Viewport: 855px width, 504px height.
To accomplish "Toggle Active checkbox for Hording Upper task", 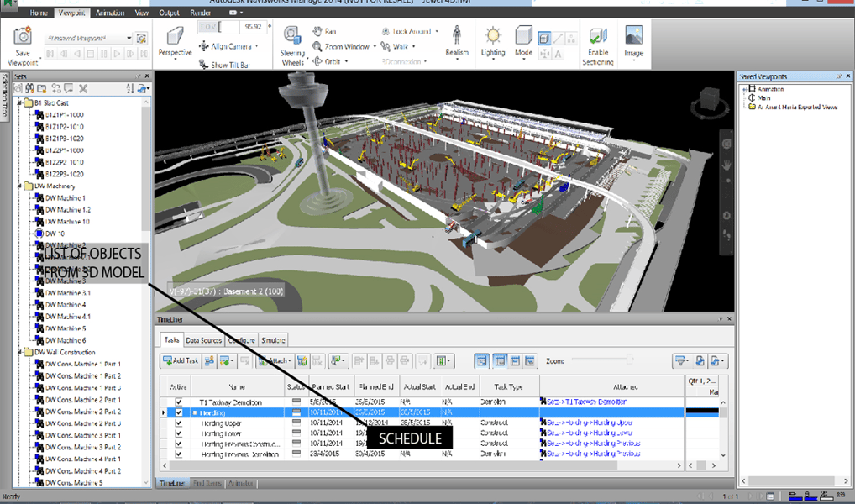I will [x=178, y=423].
